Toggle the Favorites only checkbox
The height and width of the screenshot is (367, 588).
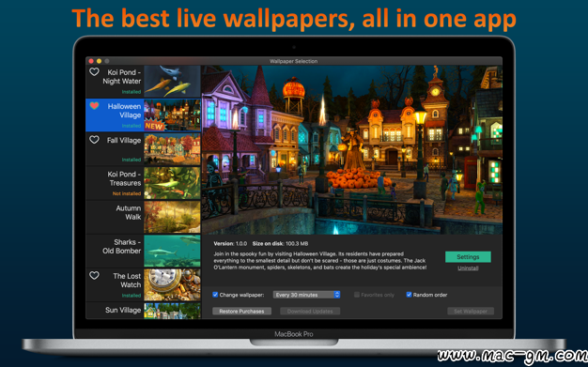(357, 295)
